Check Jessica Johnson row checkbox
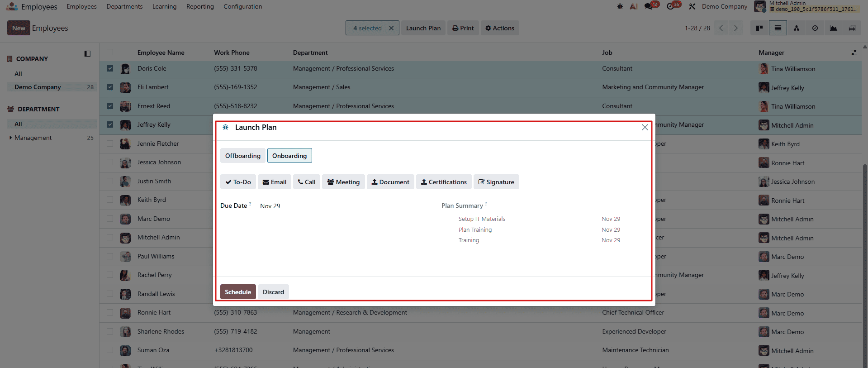The image size is (868, 368). (110, 162)
